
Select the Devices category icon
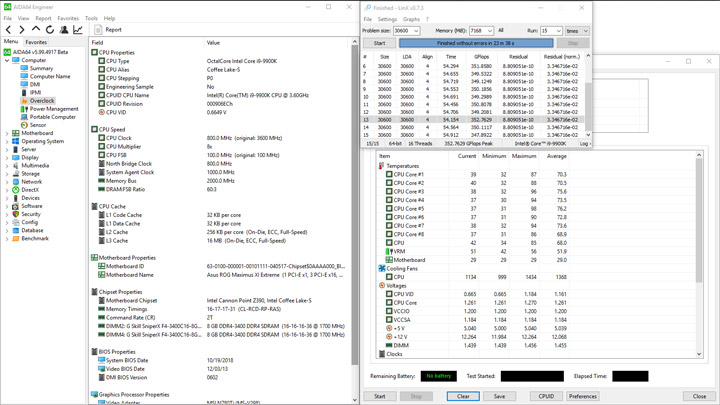(x=16, y=198)
